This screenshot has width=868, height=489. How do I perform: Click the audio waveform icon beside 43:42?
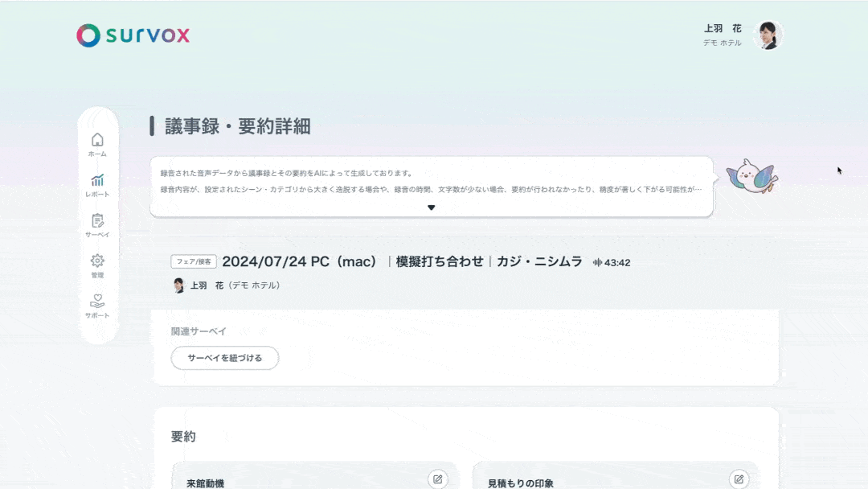click(597, 262)
